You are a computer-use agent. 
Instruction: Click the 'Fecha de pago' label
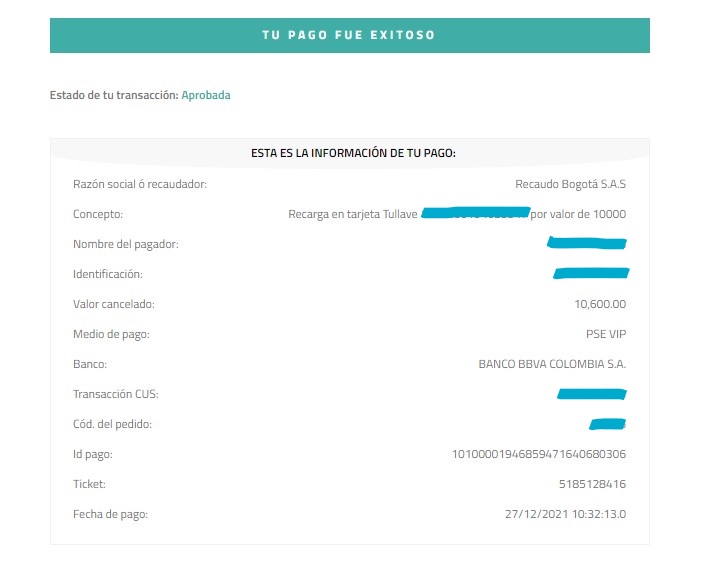pyautogui.click(x=110, y=514)
